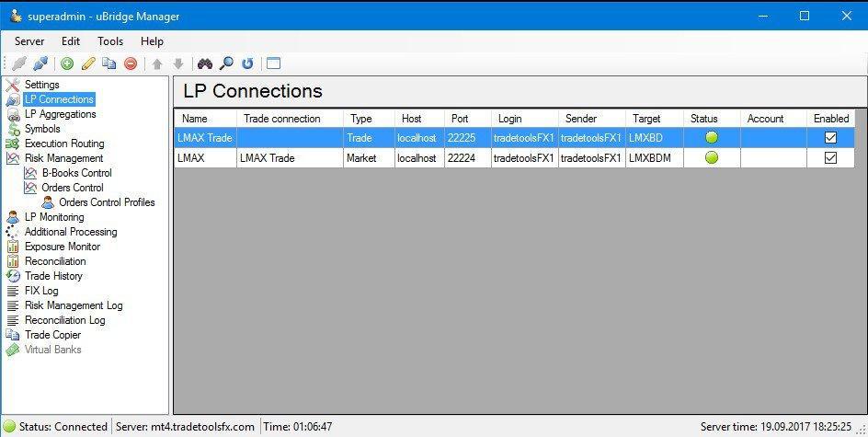The image size is (868, 437).
Task: Open LP Aggregations in sidebar
Action: 60,114
